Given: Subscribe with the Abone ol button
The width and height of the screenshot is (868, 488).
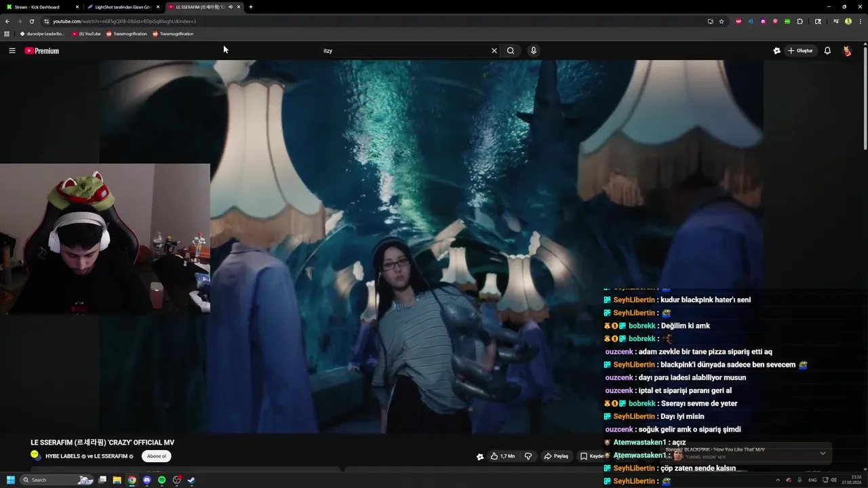Looking at the screenshot, I should [156, 456].
